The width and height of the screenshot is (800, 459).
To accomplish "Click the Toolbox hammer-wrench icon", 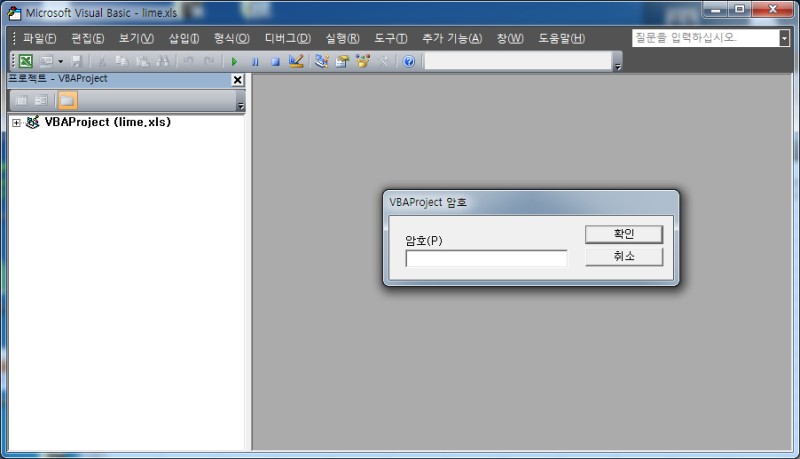I will [383, 61].
